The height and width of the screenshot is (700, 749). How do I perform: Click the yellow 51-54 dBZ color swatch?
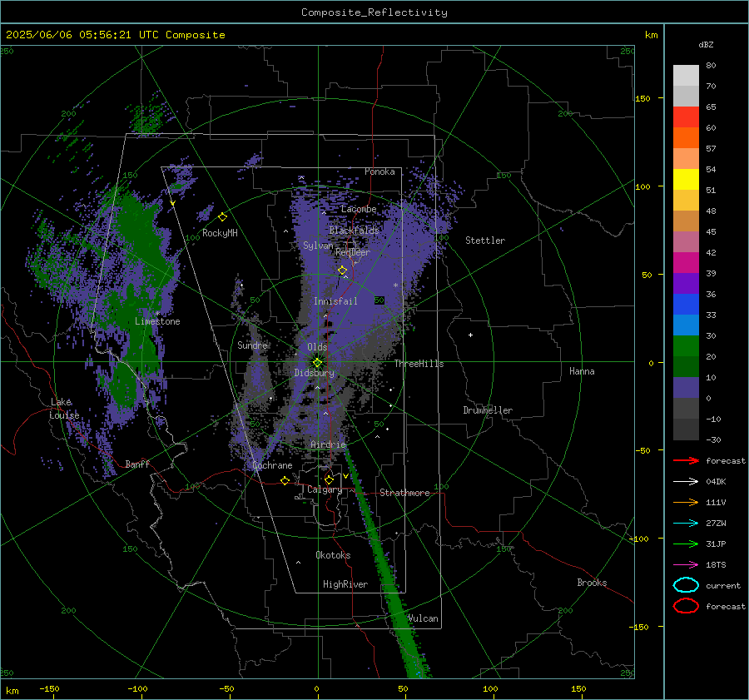coord(686,179)
